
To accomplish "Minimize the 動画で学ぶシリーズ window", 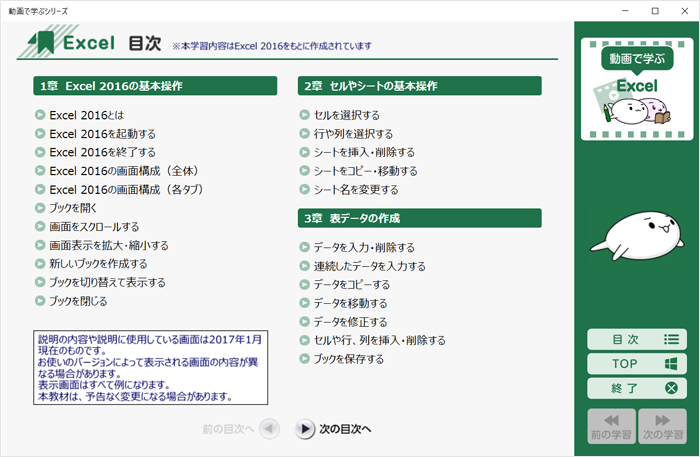I will 625,11.
